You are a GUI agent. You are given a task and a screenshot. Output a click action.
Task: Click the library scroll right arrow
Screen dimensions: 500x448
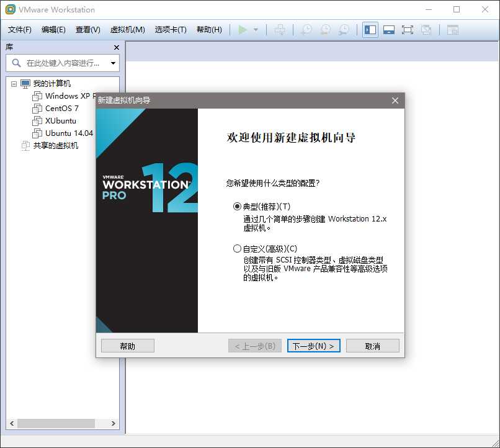pos(113,423)
